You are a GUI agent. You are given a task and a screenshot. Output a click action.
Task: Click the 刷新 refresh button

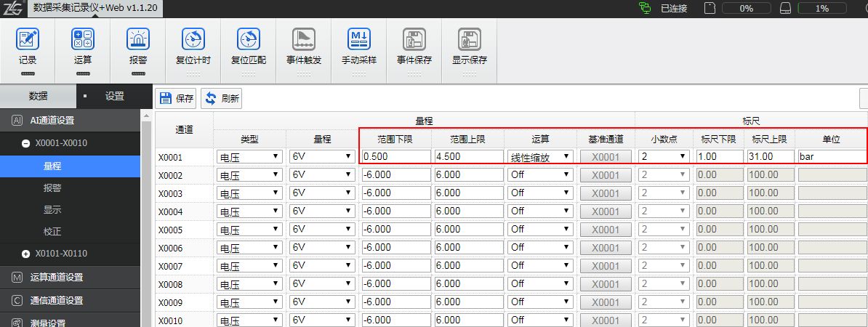pyautogui.click(x=222, y=99)
